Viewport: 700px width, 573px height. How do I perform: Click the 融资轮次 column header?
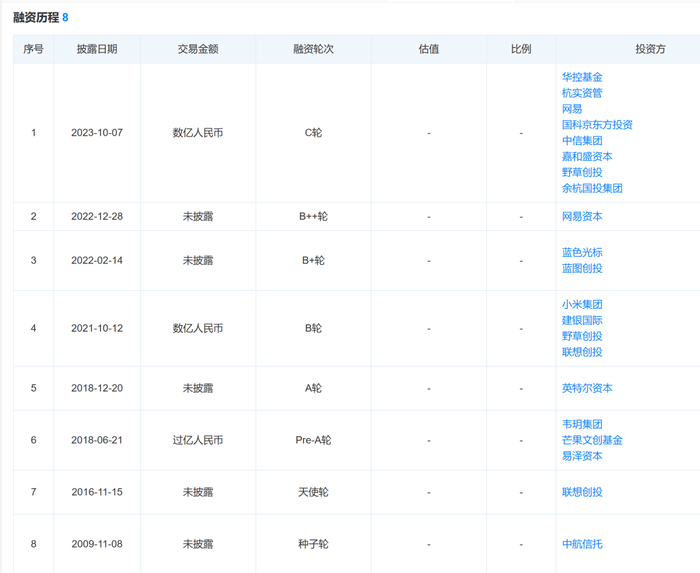coord(313,49)
